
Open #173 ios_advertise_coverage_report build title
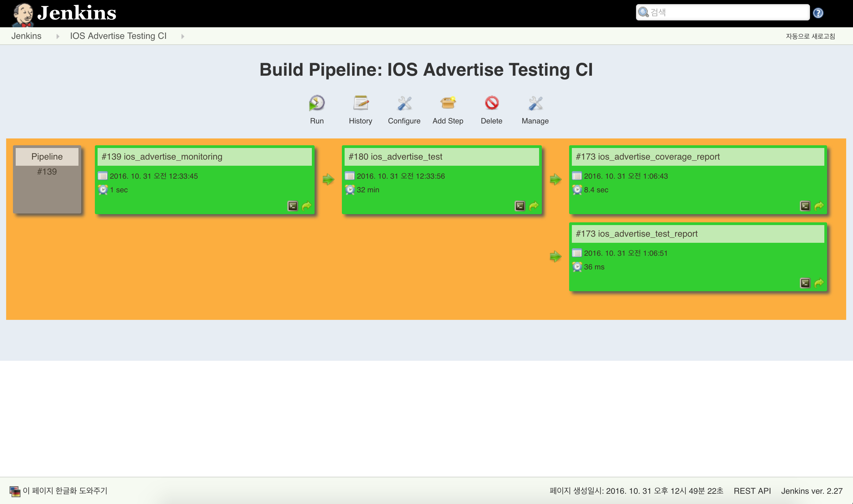pos(648,157)
